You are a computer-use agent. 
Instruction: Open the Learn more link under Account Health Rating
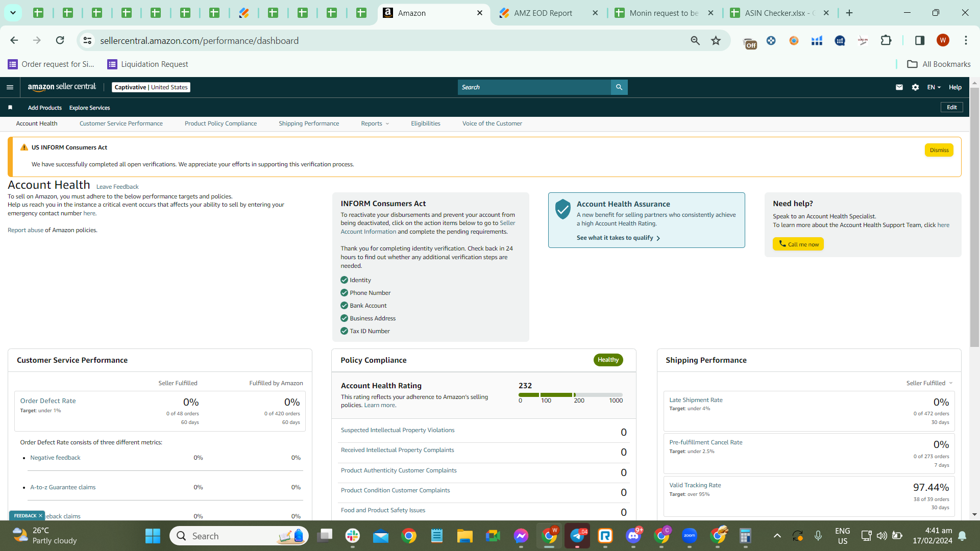[379, 405]
